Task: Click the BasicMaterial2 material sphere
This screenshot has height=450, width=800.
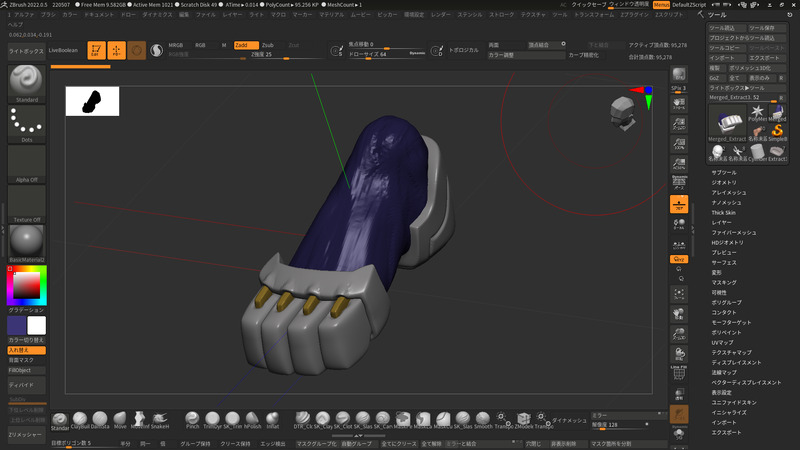Action: point(27,240)
